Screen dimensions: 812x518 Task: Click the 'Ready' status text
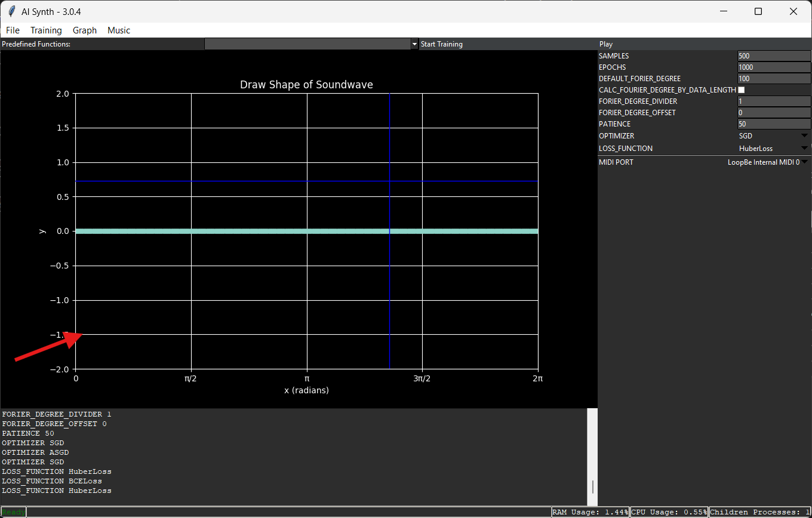(x=14, y=513)
